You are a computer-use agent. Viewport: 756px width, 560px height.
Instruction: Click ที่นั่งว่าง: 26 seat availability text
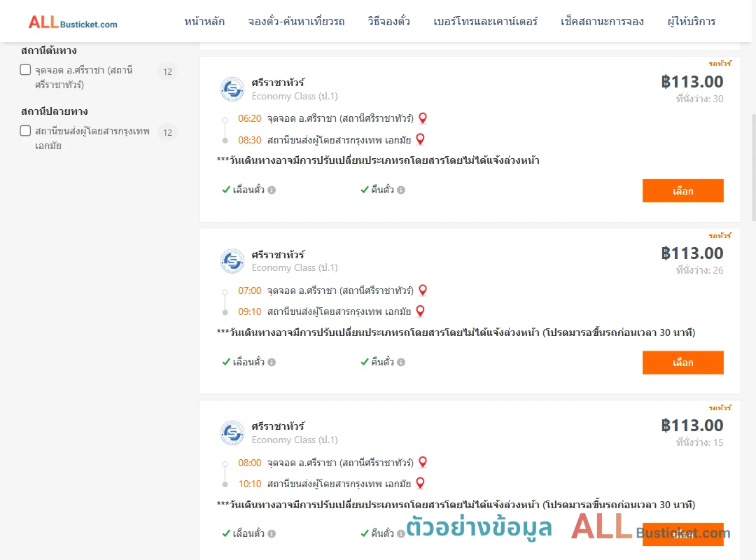[x=699, y=270]
